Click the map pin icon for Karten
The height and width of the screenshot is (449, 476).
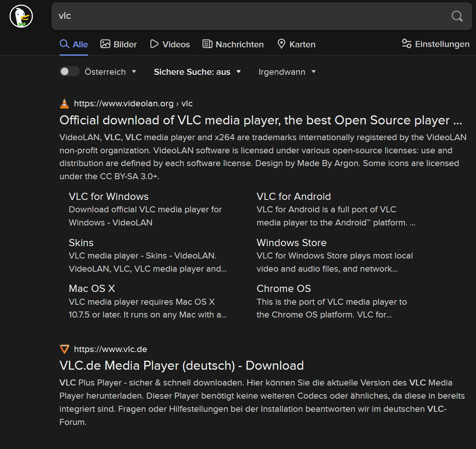pos(281,44)
